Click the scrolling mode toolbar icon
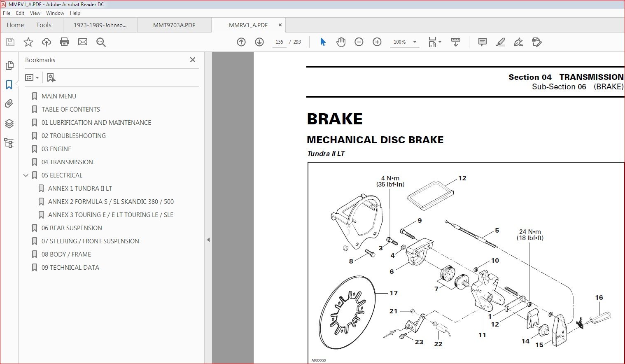The width and height of the screenshot is (625, 364). tap(456, 42)
